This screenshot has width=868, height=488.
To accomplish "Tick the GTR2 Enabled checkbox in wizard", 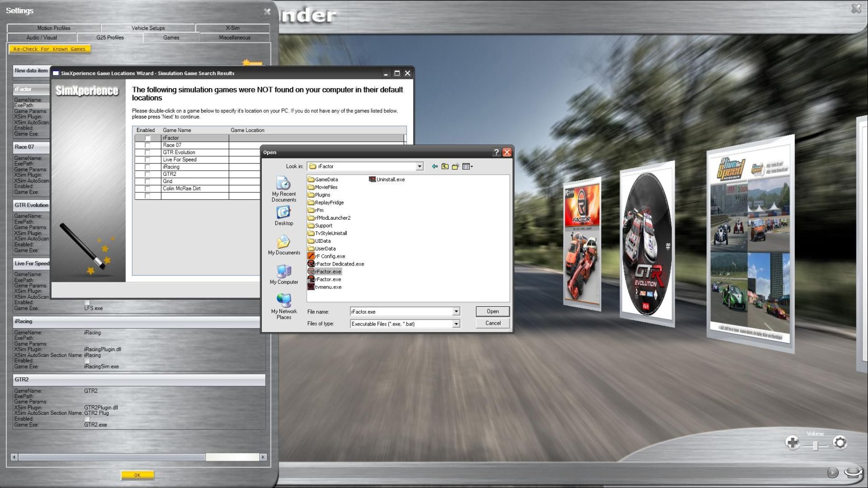I will pyautogui.click(x=148, y=174).
